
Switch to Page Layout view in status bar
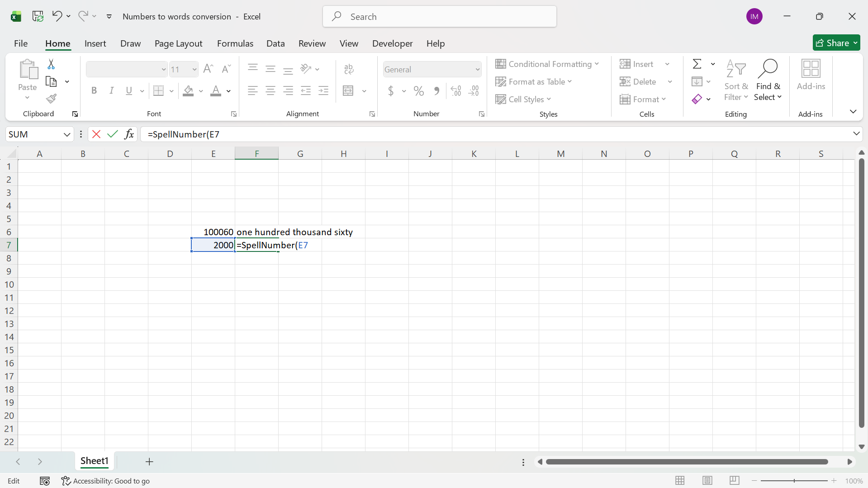(x=707, y=481)
